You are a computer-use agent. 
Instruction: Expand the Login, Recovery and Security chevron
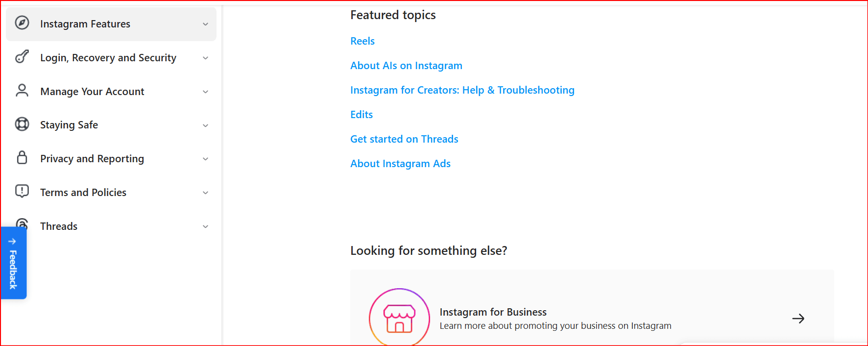pyautogui.click(x=206, y=58)
